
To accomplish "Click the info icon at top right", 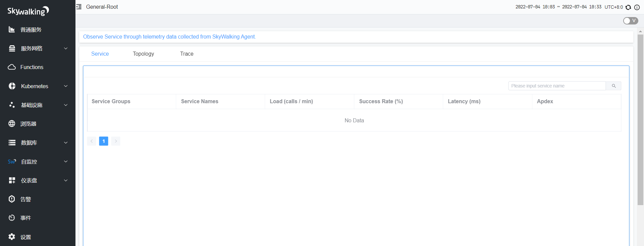I will point(637,7).
